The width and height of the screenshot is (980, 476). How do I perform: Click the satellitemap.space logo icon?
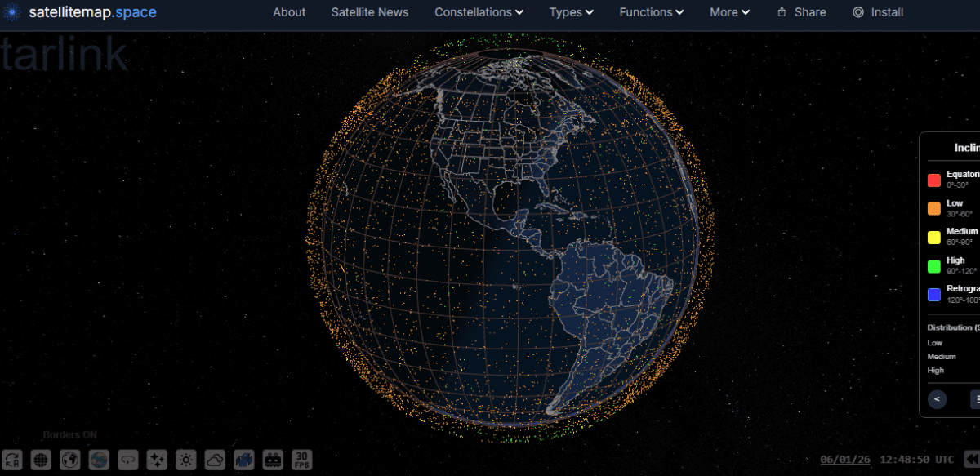click(12, 12)
